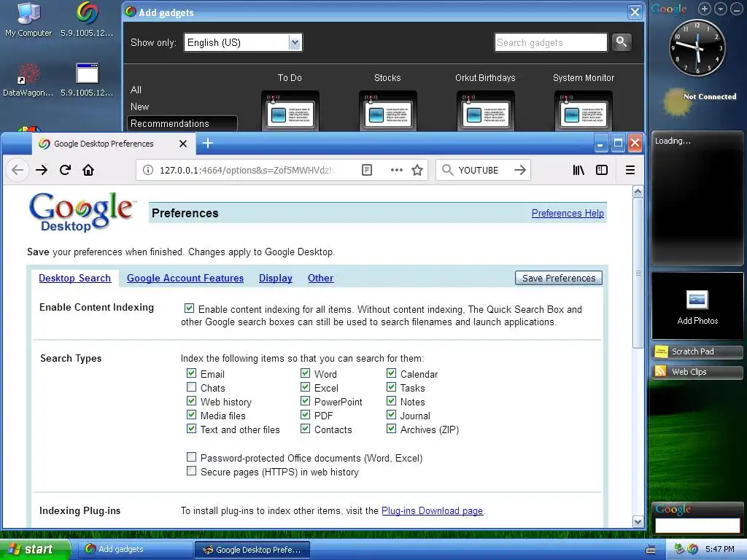Go back with the browser back arrow
Image resolution: width=747 pixels, height=560 pixels.
(18, 170)
